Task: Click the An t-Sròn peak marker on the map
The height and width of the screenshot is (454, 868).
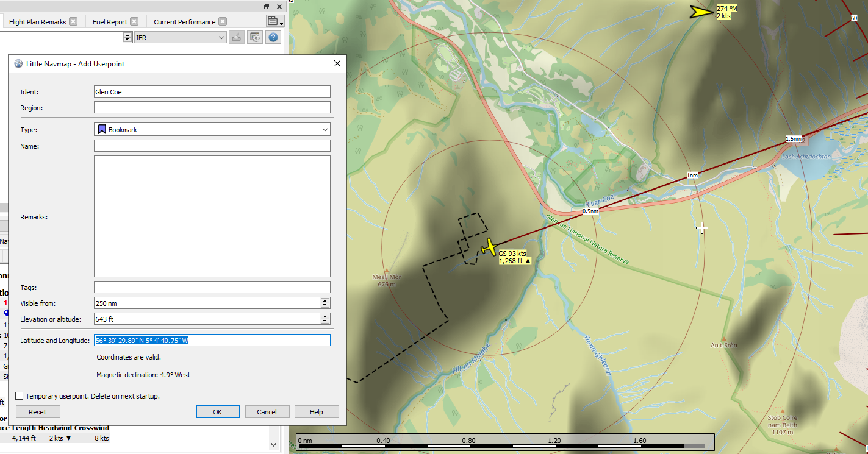Action: point(724,338)
